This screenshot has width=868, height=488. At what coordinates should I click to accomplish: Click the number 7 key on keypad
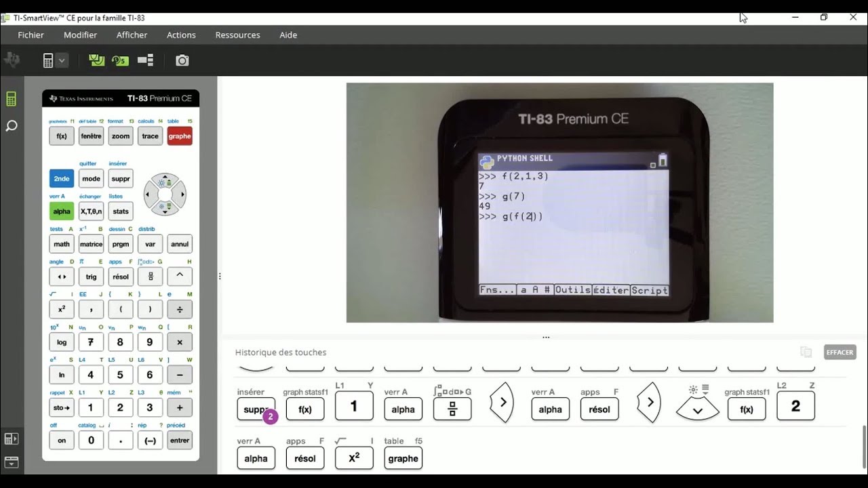(91, 342)
